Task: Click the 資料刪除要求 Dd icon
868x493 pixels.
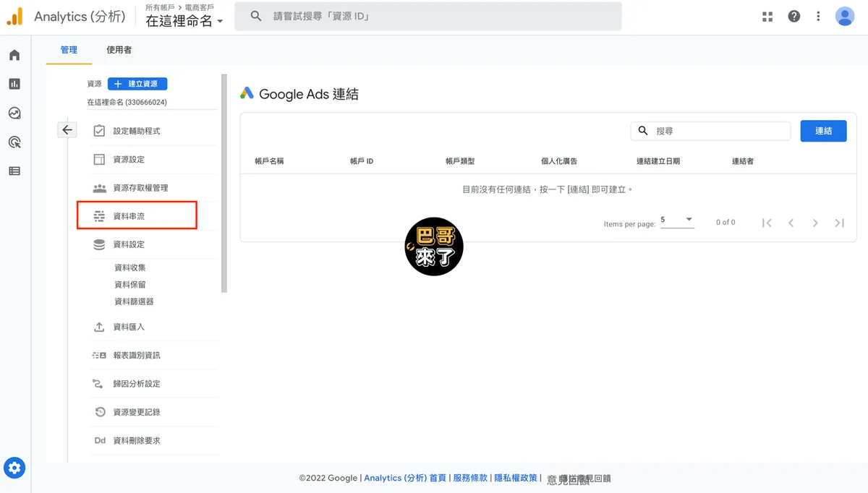Action: pos(100,440)
